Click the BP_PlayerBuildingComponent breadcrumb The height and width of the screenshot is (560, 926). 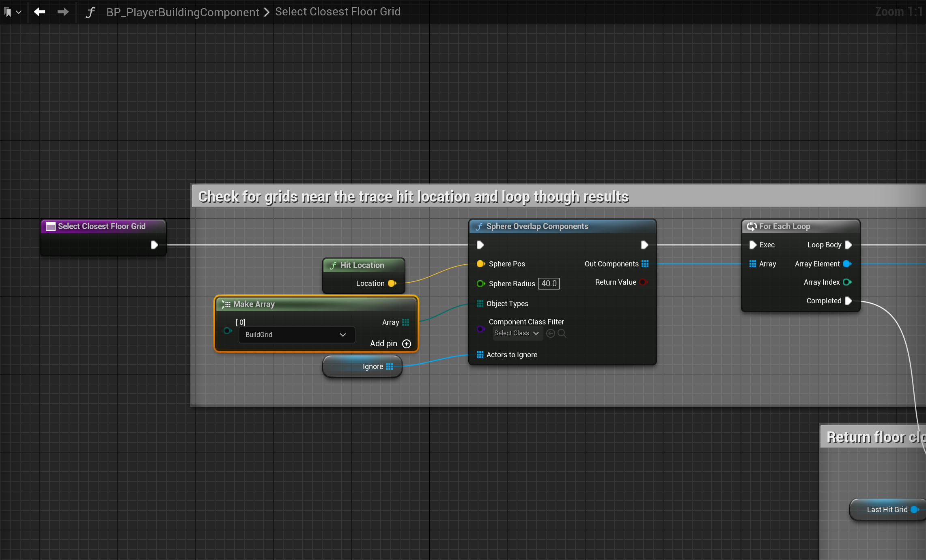(x=183, y=12)
